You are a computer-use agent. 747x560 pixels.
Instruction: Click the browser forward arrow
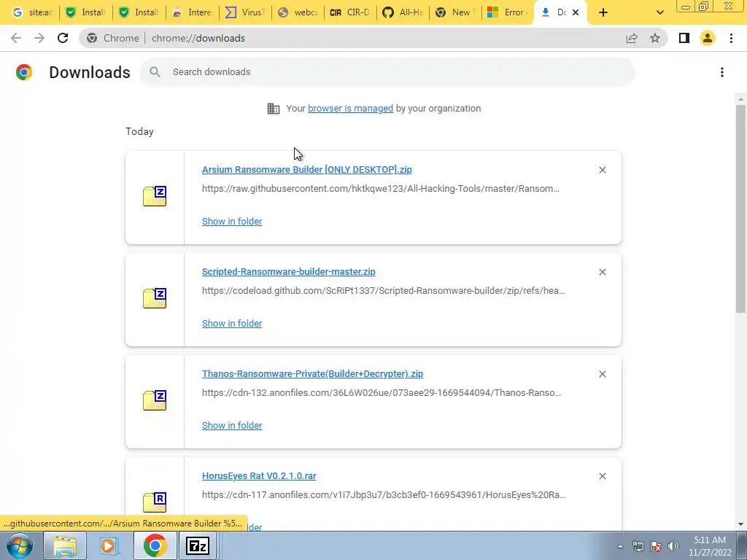[x=39, y=38]
